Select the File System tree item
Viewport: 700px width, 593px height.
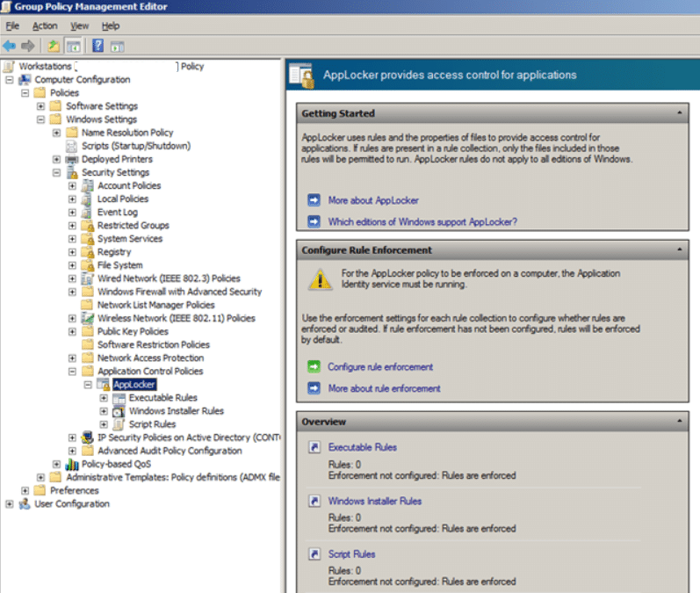pos(119,265)
